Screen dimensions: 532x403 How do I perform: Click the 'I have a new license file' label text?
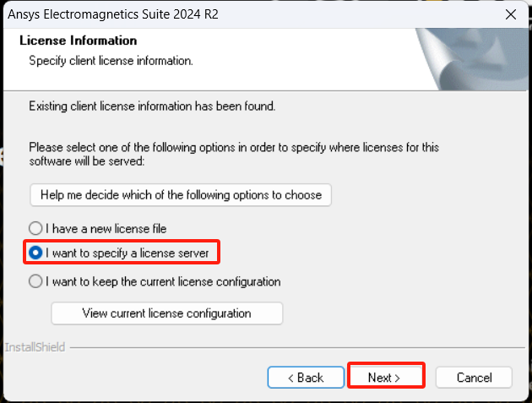(x=106, y=229)
